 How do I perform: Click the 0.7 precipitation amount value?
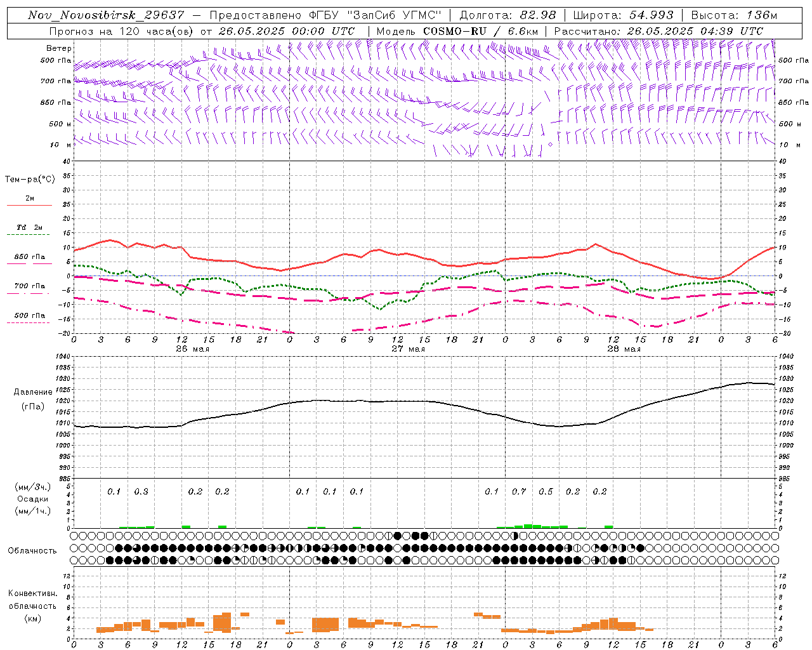519,491
